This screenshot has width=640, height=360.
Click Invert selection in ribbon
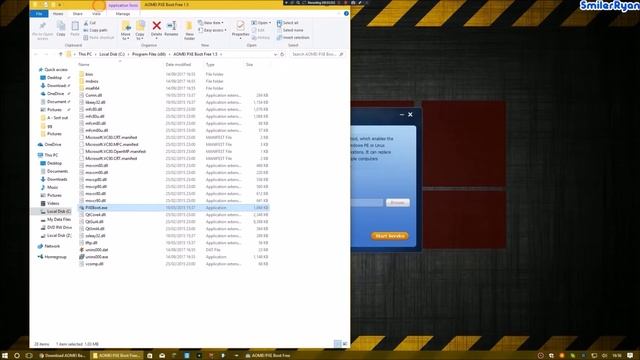(293, 38)
